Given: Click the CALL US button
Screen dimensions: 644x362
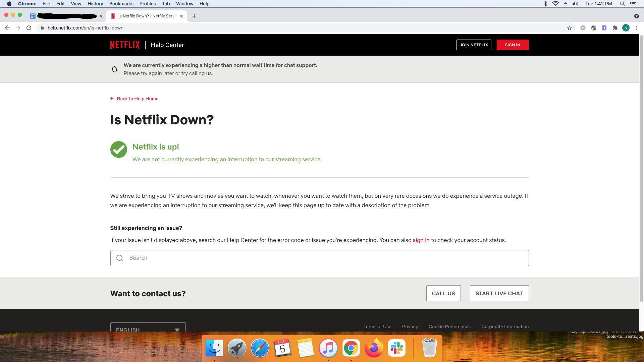Looking at the screenshot, I should tap(443, 293).
